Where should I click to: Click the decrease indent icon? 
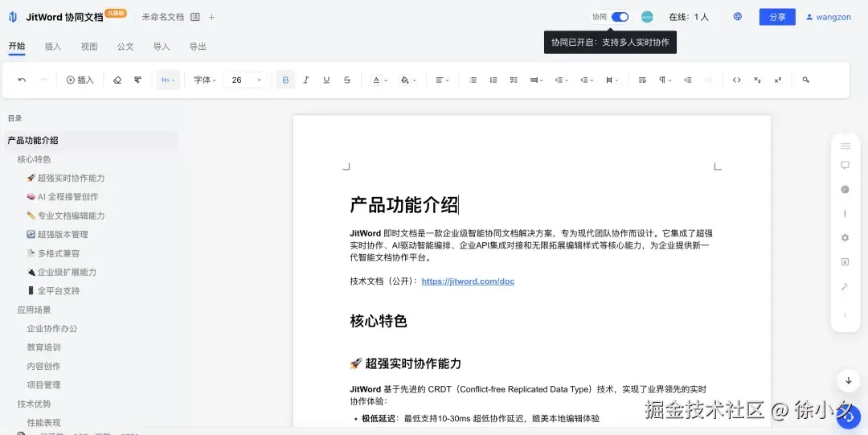pyautogui.click(x=687, y=80)
